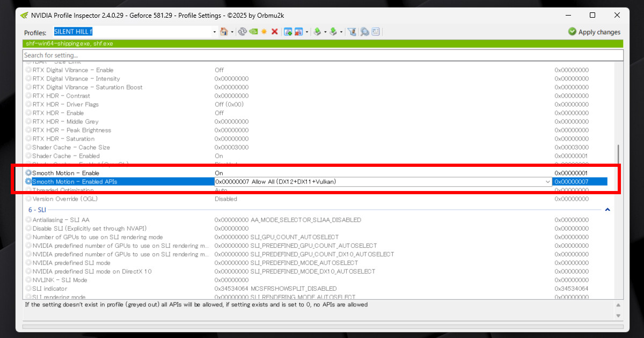644x338 pixels.
Task: Click the filter by user settings icon
Action: (352, 32)
